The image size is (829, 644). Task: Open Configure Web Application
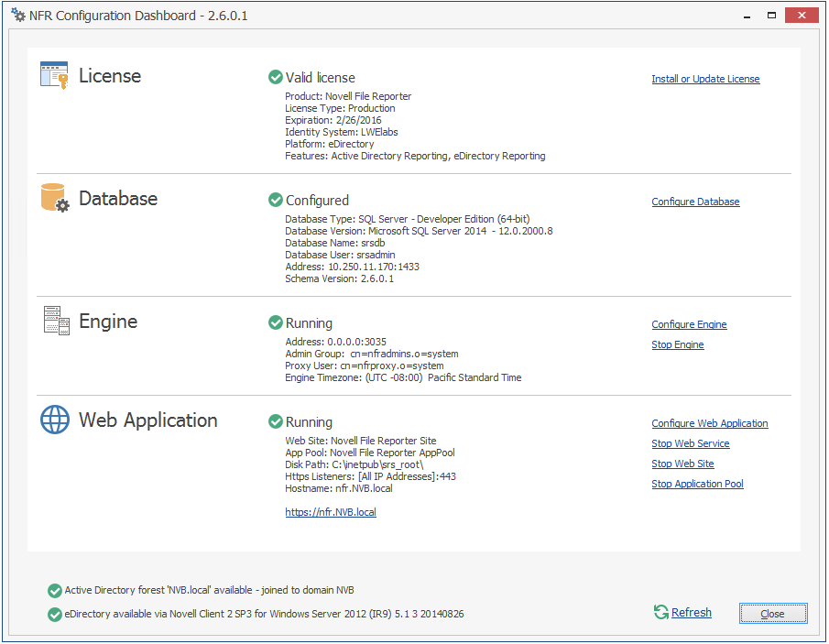coord(709,423)
